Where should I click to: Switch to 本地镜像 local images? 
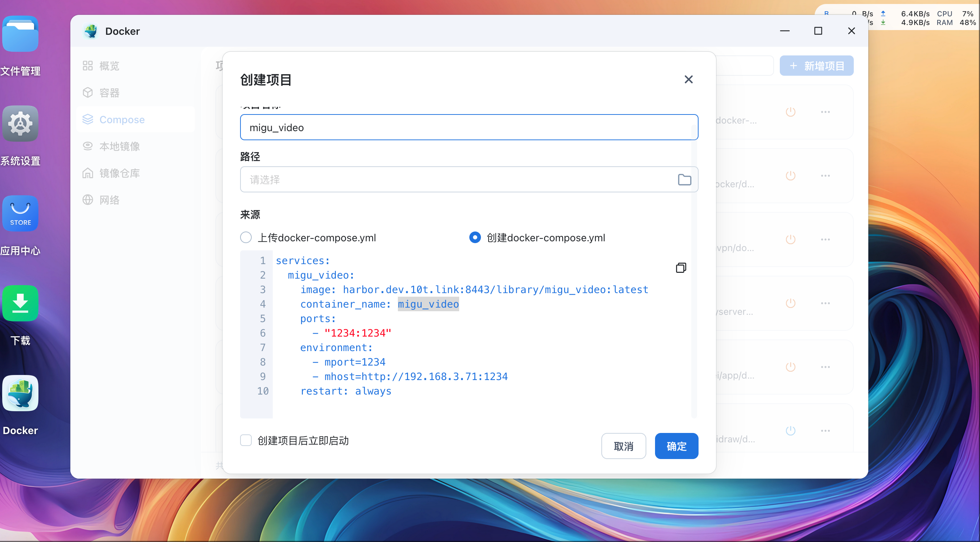tap(119, 146)
